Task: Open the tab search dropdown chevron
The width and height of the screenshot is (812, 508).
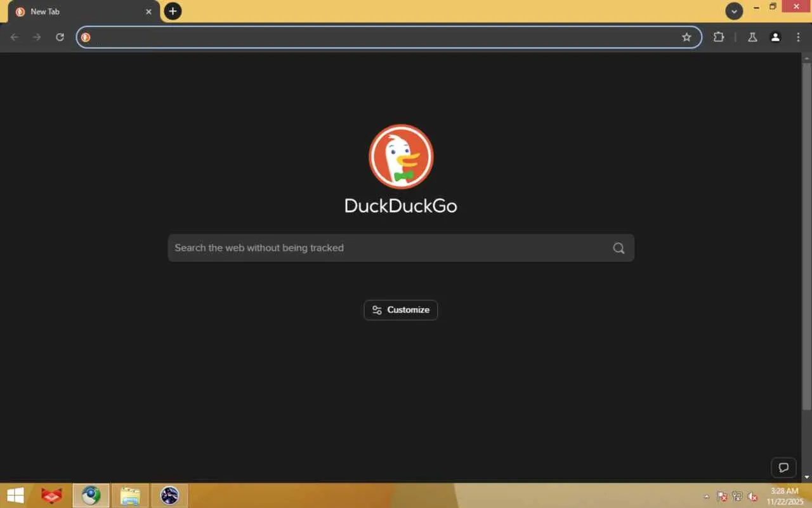Action: [x=734, y=11]
